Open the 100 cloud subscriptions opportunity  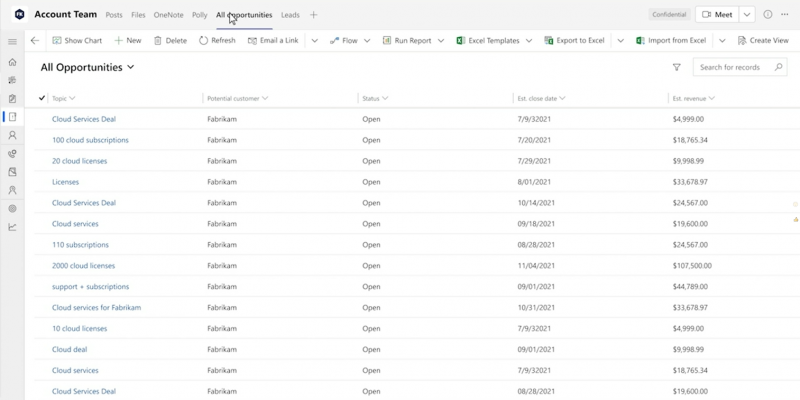click(x=90, y=140)
